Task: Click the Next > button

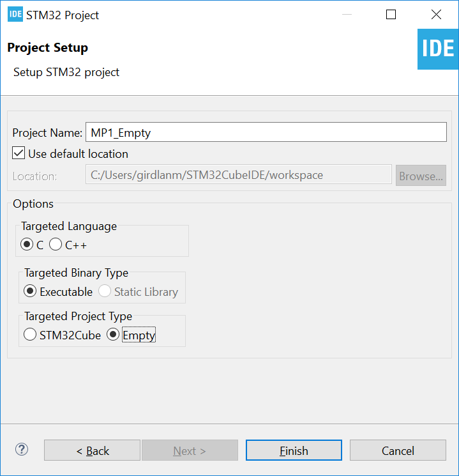Action: pyautogui.click(x=190, y=450)
